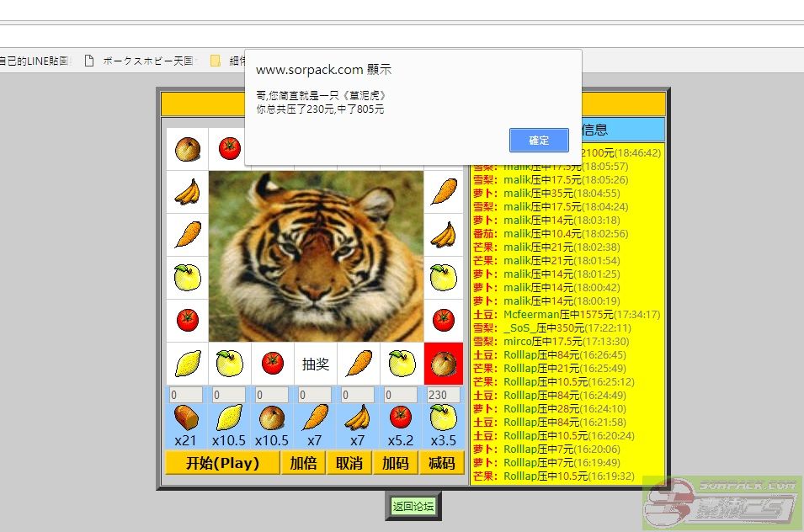
Task: Select the lemon icon labeled x10.5
Action: 228,418
